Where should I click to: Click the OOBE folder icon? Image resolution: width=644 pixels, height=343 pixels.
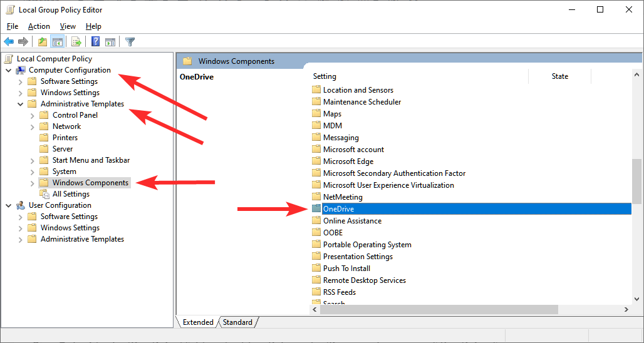click(316, 233)
